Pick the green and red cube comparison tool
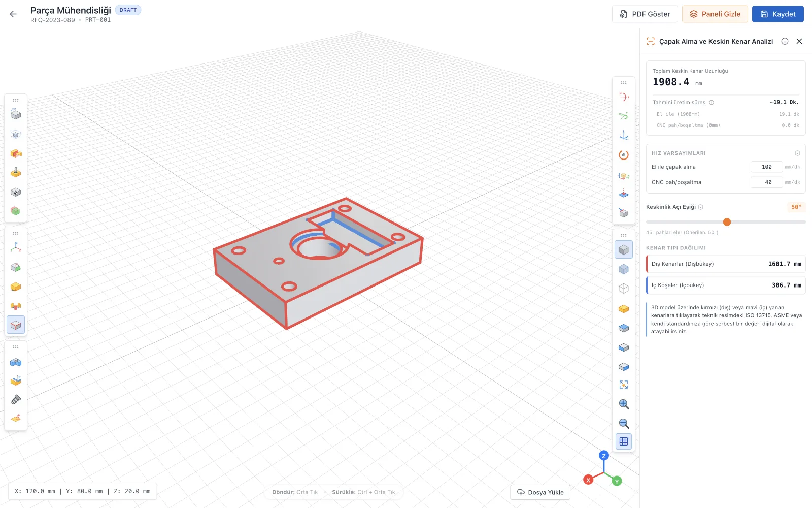 (16, 211)
